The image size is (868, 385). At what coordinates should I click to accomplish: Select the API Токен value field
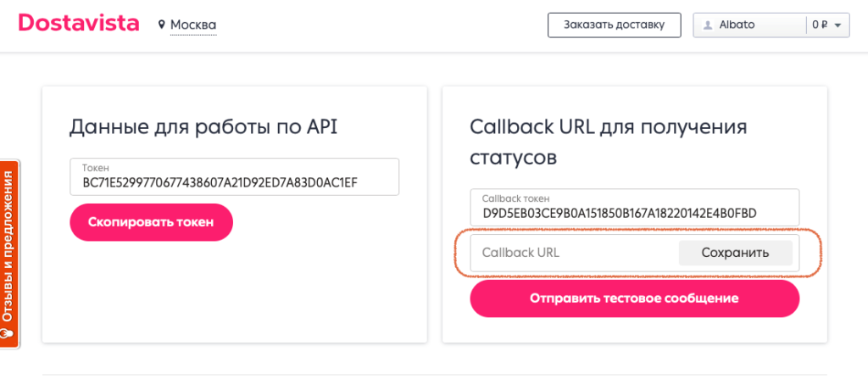click(x=235, y=182)
